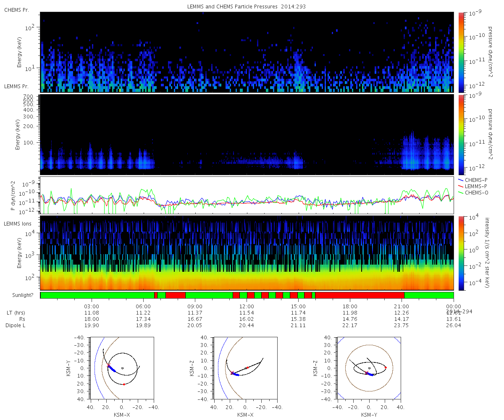This screenshot has height=420, width=504.
Task: Click the CHEMS pressure color bar at top
Action: click(x=461, y=52)
